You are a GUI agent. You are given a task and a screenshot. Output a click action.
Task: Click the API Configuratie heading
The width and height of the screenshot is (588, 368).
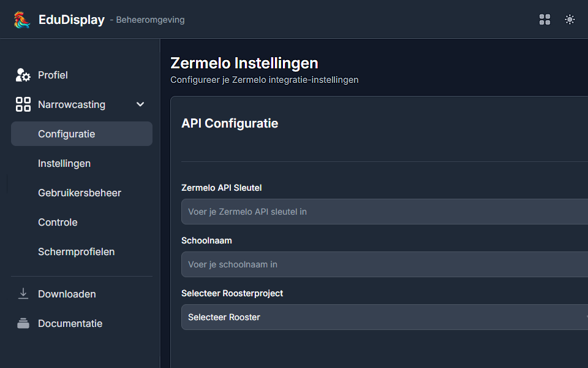pos(230,123)
